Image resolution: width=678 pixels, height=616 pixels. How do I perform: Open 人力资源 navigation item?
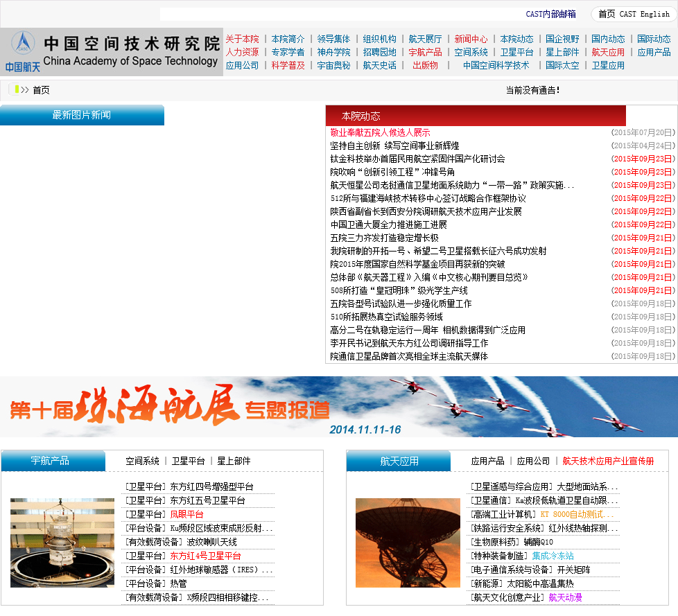242,52
